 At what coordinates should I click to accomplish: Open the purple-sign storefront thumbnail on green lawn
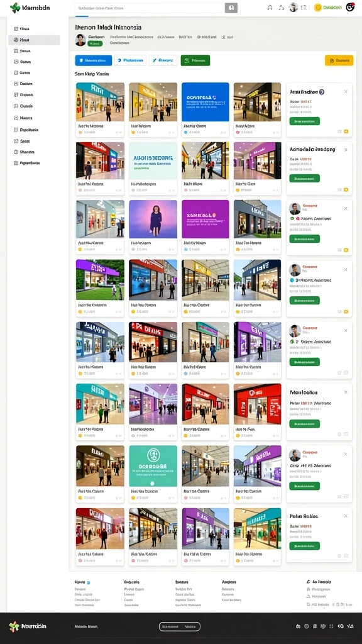coord(100,280)
